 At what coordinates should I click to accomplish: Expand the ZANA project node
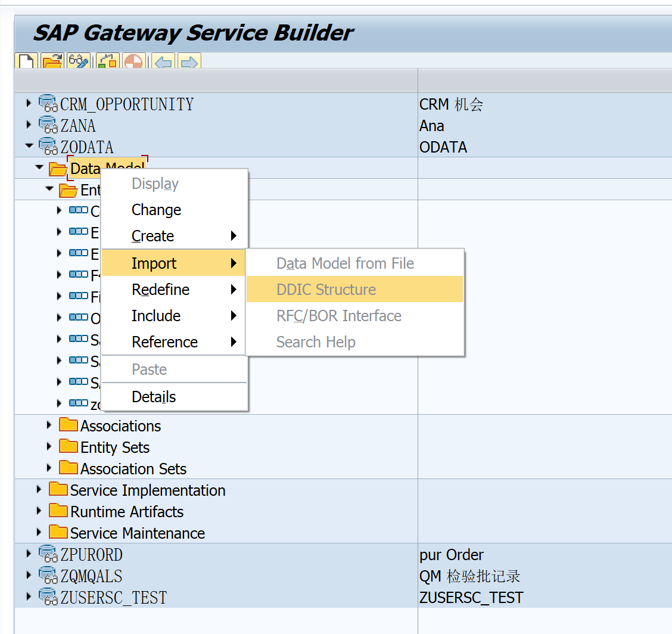[29, 125]
